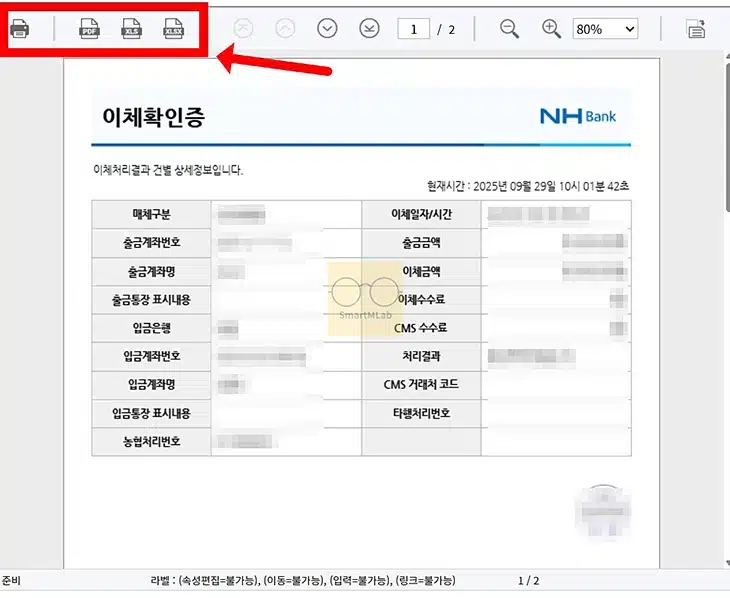Image resolution: width=730 pixels, height=598 pixels.
Task: Click the print icon in the toolbar
Action: (20, 30)
